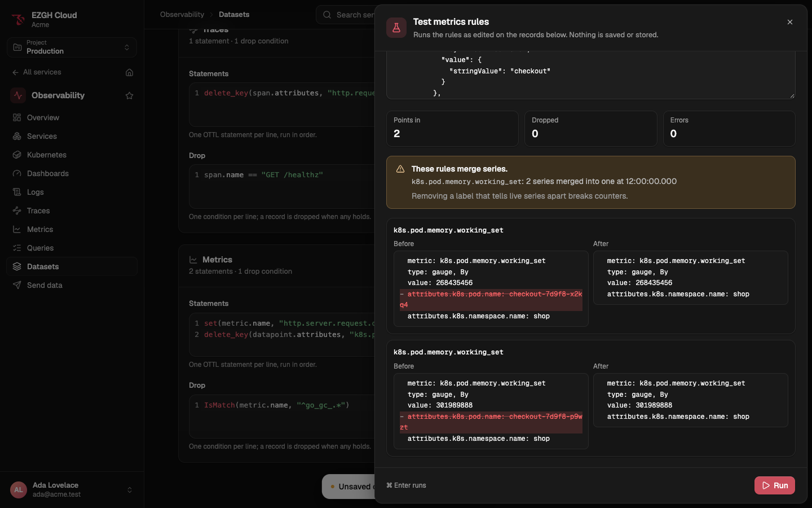
Task: Click the Send data paper-plane icon
Action: pyautogui.click(x=17, y=285)
